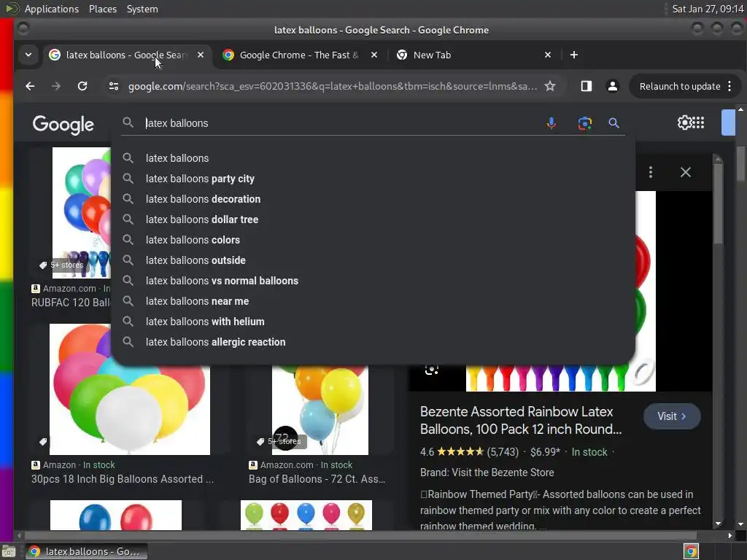Viewport: 747px width, 560px height.
Task: Start voice search with microphone icon
Action: click(551, 123)
